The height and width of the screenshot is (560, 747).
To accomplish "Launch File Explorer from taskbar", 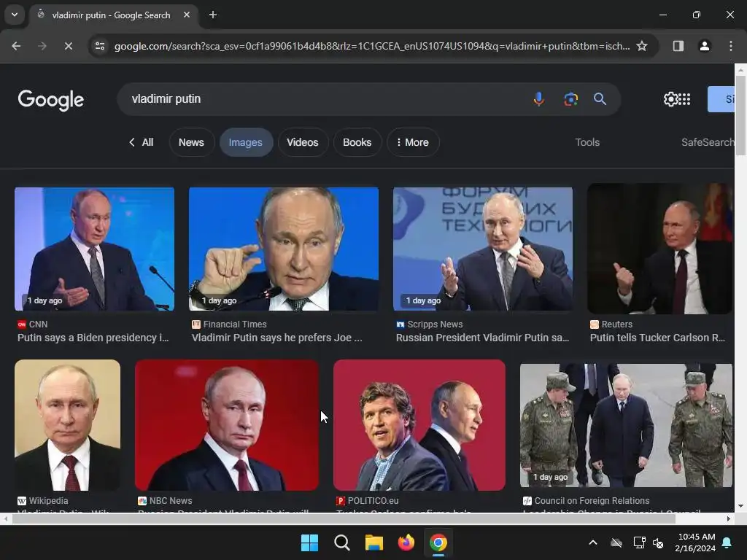I will point(374,542).
